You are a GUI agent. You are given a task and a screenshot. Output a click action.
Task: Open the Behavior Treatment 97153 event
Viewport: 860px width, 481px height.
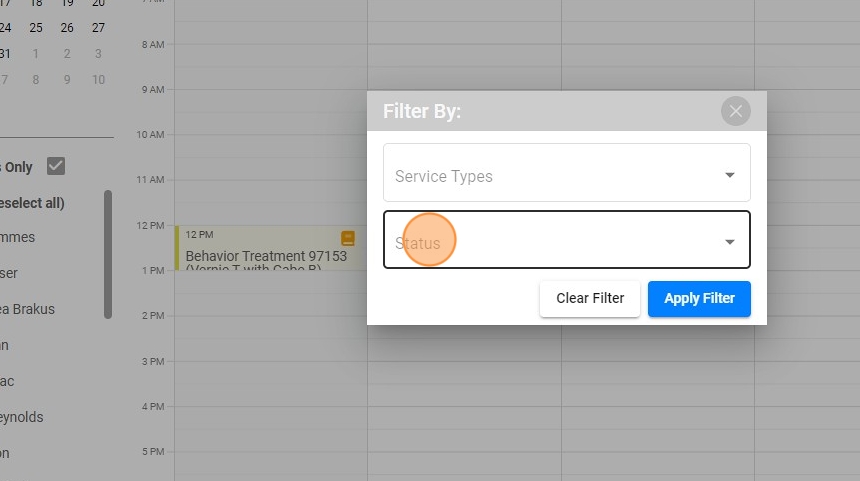click(x=265, y=256)
